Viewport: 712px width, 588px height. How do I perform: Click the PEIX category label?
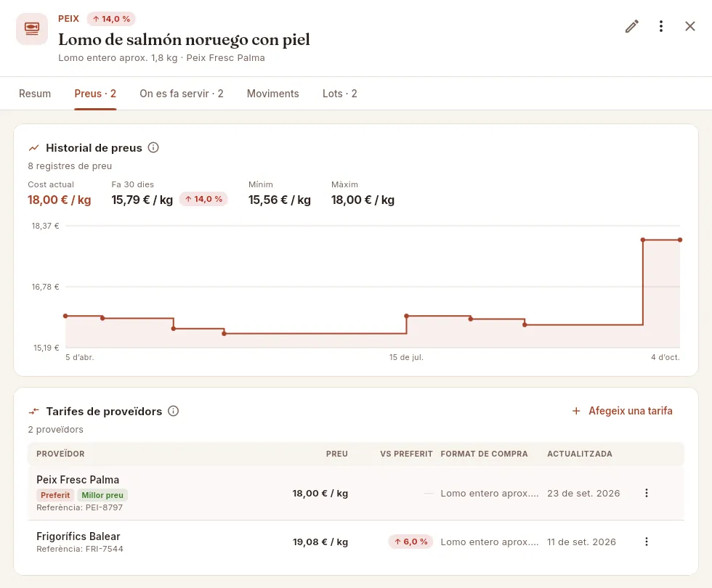tap(68, 19)
